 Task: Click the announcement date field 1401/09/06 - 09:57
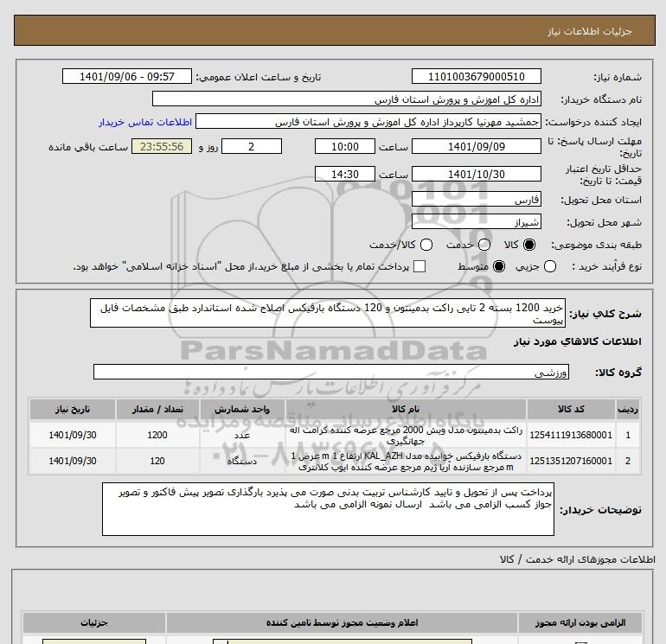point(127,76)
